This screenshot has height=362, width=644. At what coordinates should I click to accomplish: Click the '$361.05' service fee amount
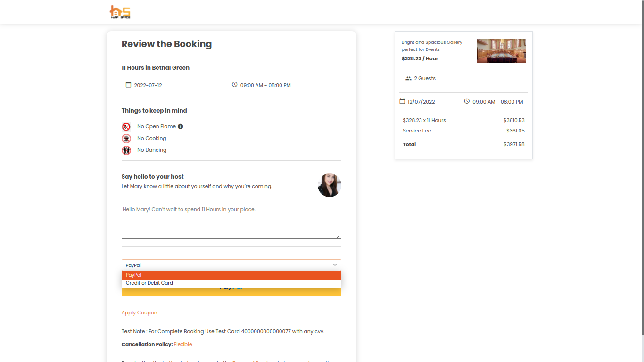pos(515,131)
